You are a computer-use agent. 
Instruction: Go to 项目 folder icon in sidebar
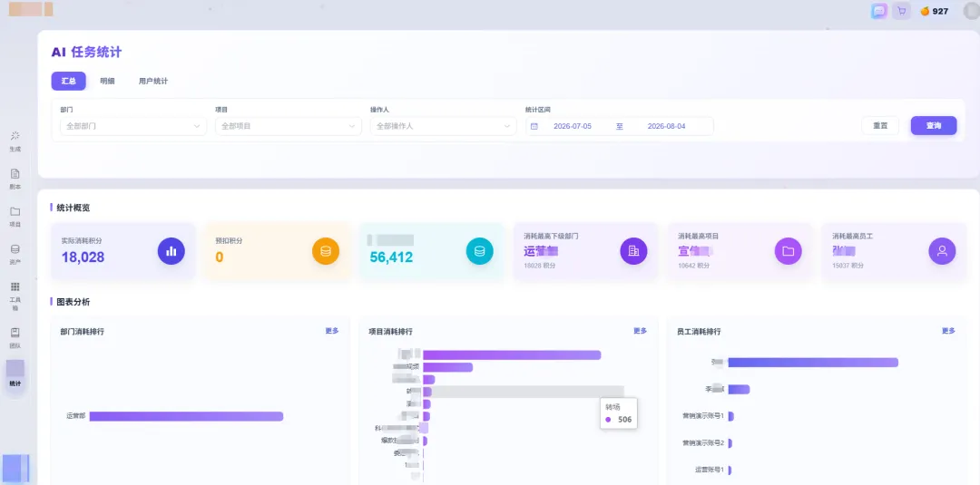click(x=15, y=211)
